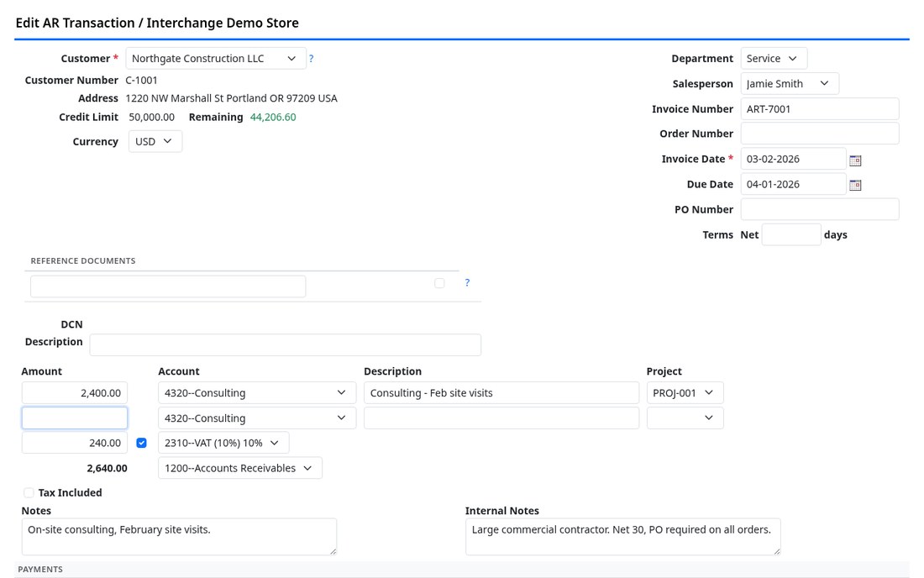Open the Department Service dropdown
This screenshot has height=578, width=924.
pyautogui.click(x=774, y=58)
